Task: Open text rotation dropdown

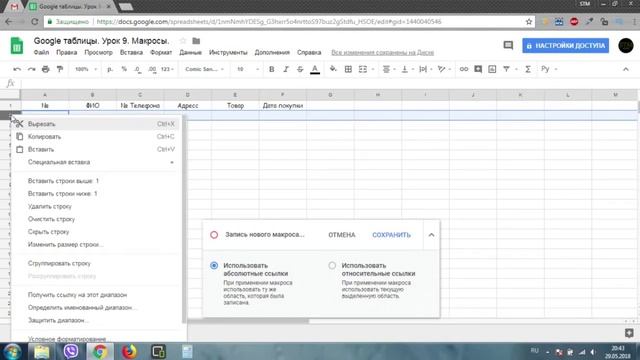Action: point(444,69)
